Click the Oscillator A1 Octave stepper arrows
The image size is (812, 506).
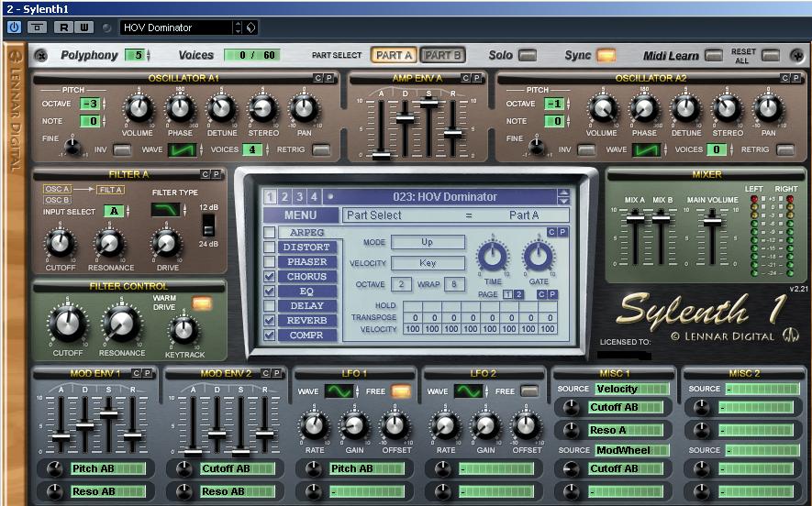click(x=104, y=104)
